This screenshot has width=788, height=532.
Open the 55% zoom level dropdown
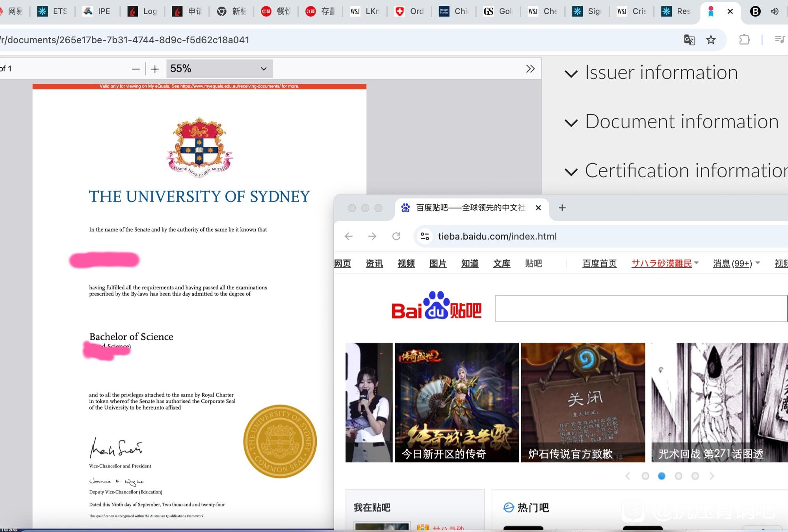(219, 69)
